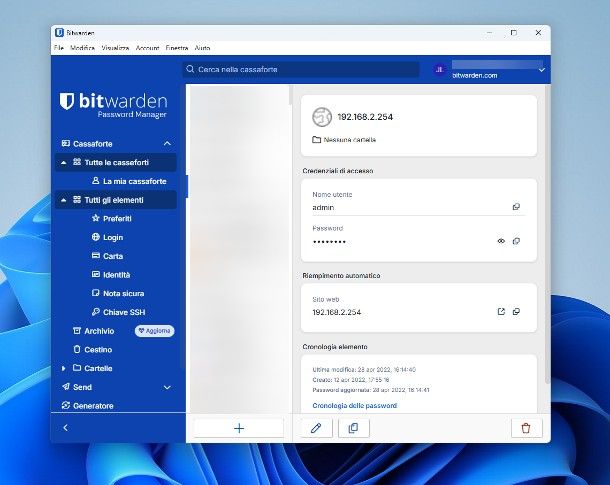The height and width of the screenshot is (485, 610).
Task: Select Tutte le casseforti filter
Action: click(116, 163)
